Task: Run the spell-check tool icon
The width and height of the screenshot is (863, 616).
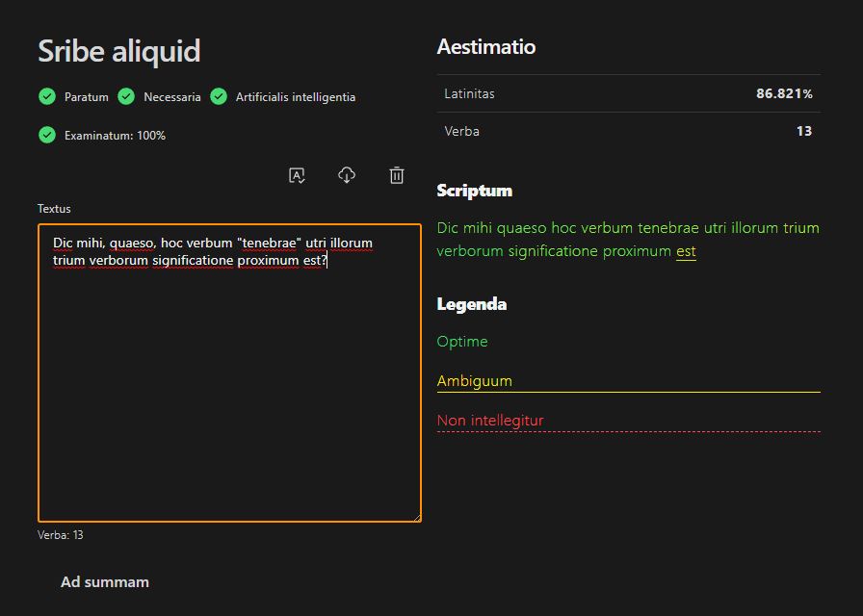Action: 297,175
